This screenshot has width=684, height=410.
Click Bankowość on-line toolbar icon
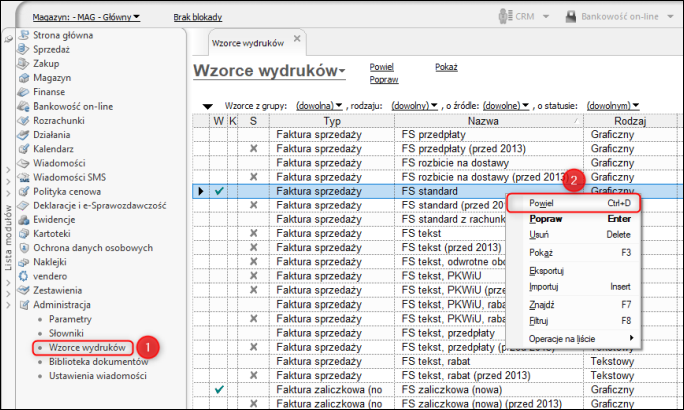(571, 17)
